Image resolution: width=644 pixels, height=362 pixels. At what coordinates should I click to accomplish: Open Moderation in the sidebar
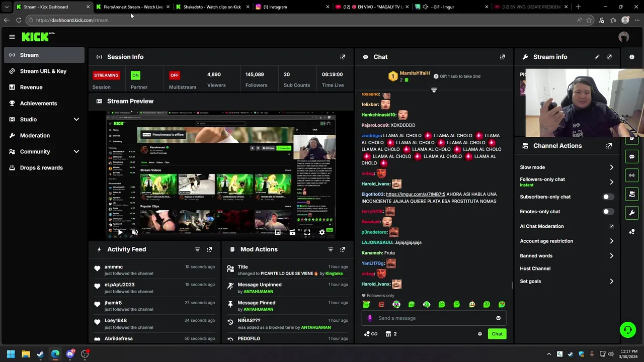(x=44, y=135)
